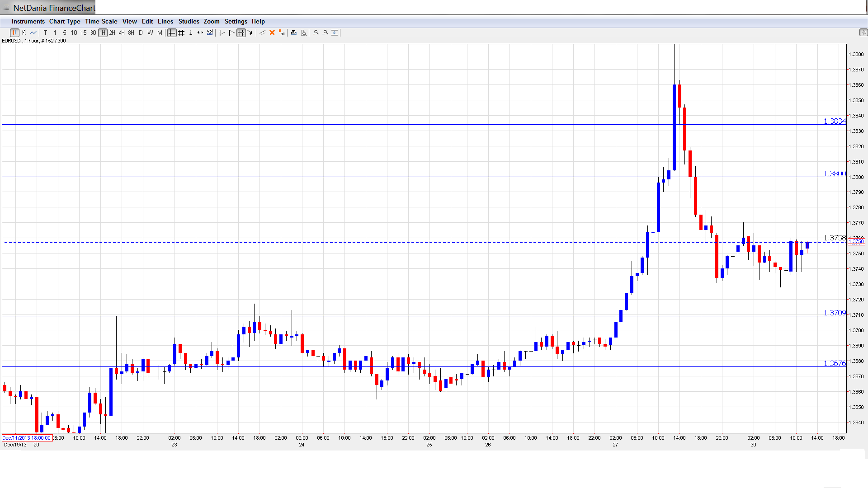Click the delete all lines icon
The width and height of the screenshot is (868, 488).
(282, 33)
